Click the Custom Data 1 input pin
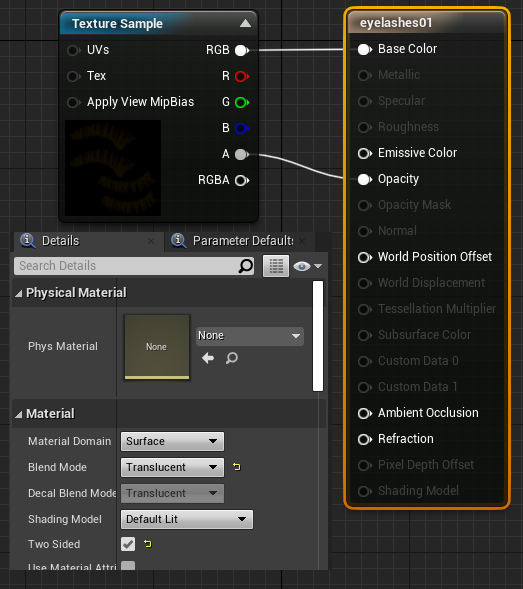This screenshot has height=589, width=523. (x=364, y=387)
